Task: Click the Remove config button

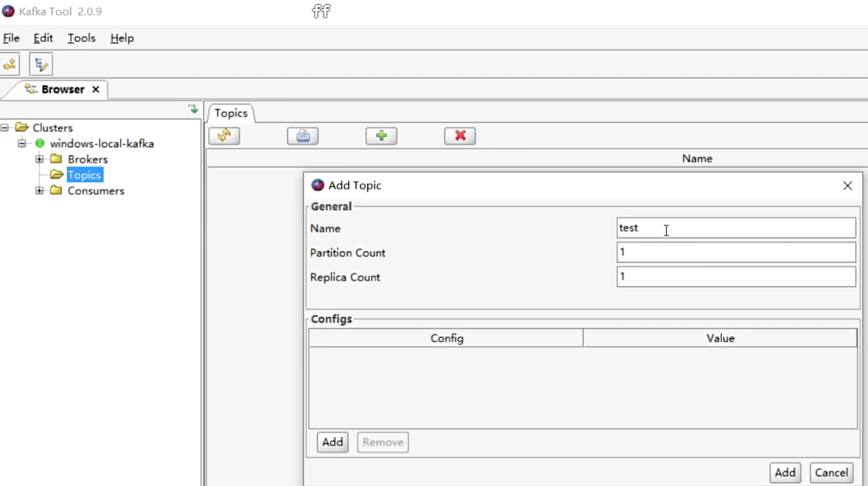Action: [x=383, y=442]
